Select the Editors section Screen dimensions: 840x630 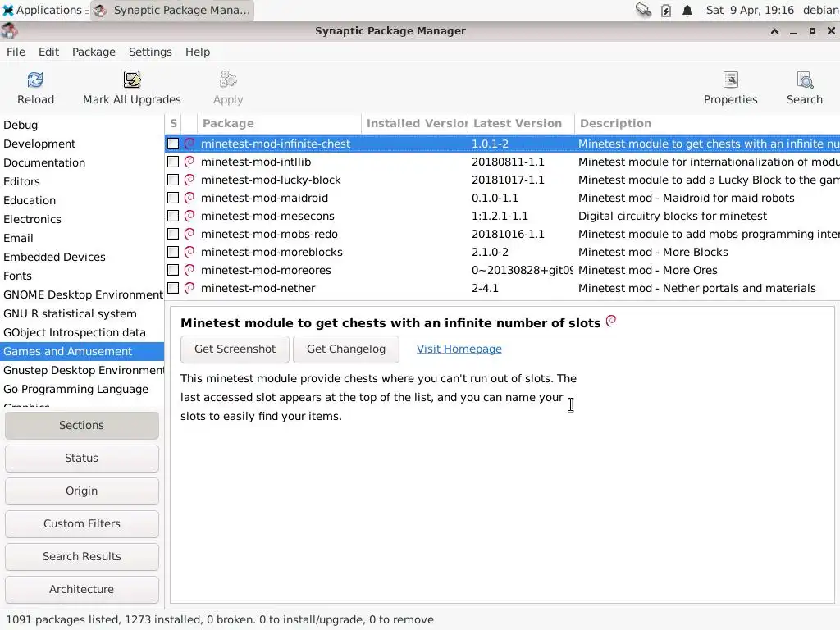(x=81, y=181)
